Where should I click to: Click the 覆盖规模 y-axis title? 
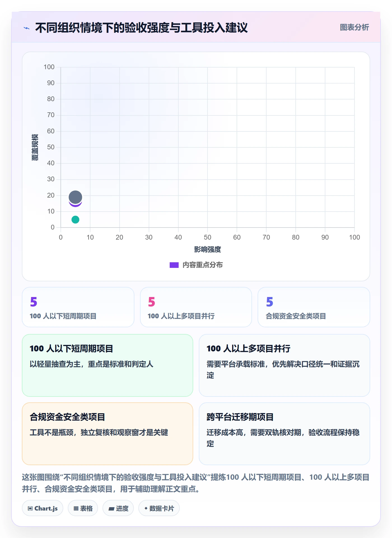(x=35, y=147)
